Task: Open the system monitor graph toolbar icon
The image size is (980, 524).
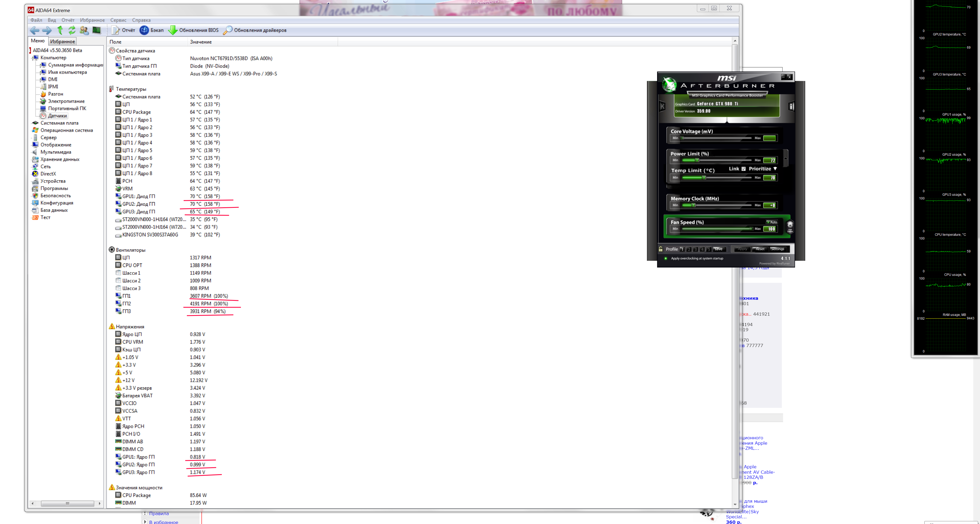Action: tap(97, 30)
